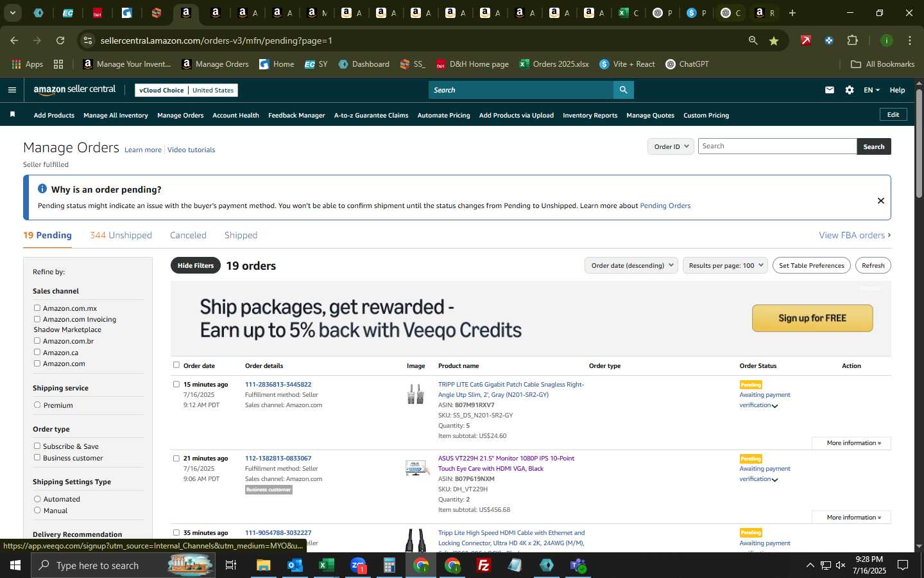Open Excel from the taskbar

(326, 565)
